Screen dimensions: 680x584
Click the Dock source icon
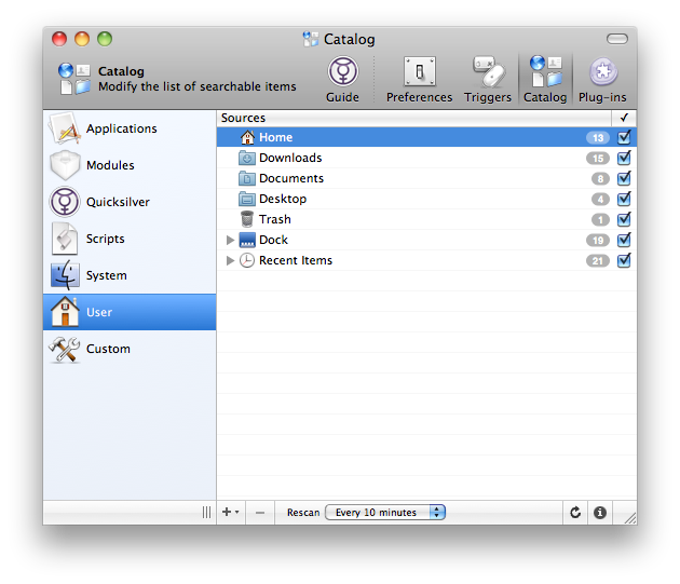247,240
